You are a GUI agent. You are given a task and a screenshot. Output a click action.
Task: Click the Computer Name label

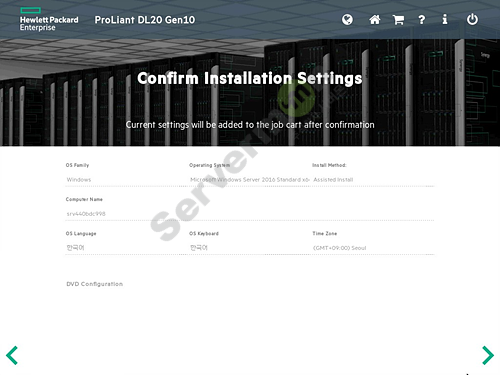coord(84,199)
